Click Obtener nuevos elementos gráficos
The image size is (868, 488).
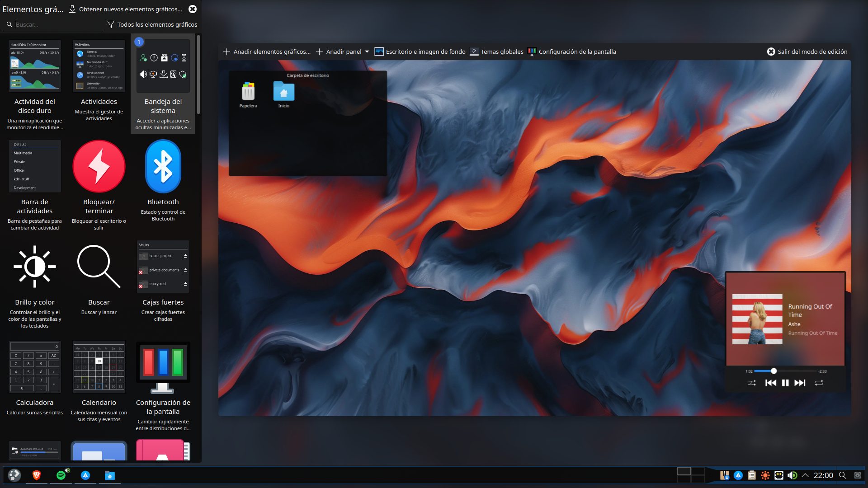click(x=126, y=9)
